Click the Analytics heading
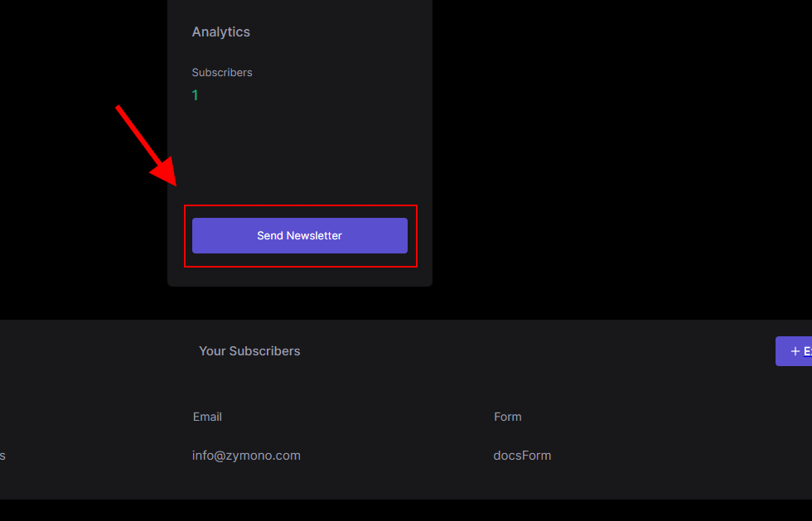812x521 pixels. [x=221, y=32]
